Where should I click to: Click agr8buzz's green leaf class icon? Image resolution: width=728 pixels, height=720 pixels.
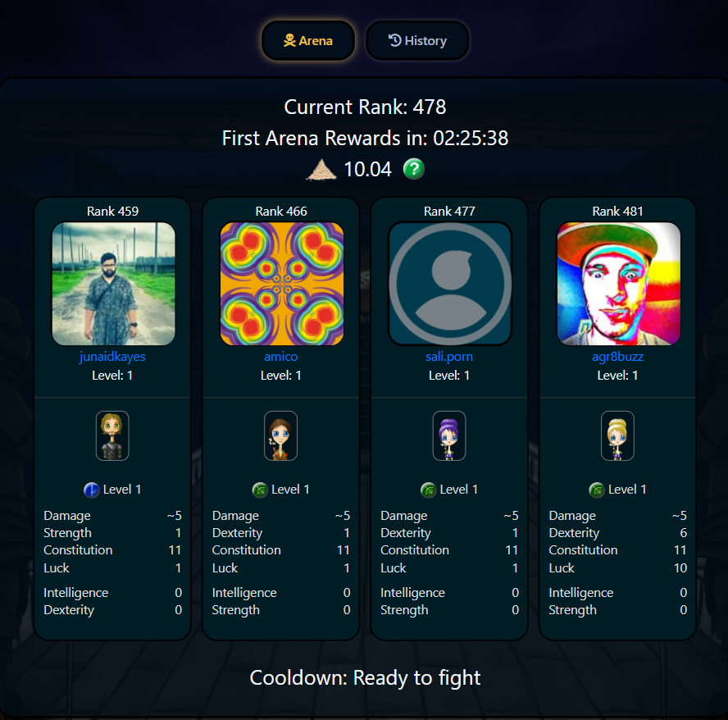[597, 490]
